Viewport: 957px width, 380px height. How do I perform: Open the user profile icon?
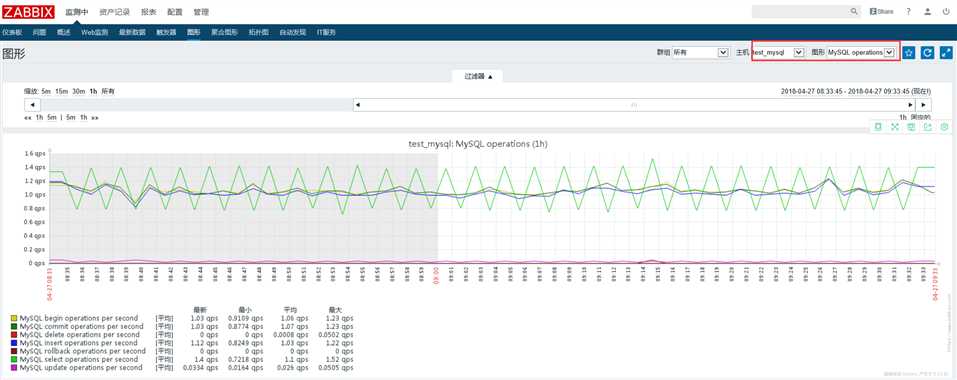pos(928,12)
